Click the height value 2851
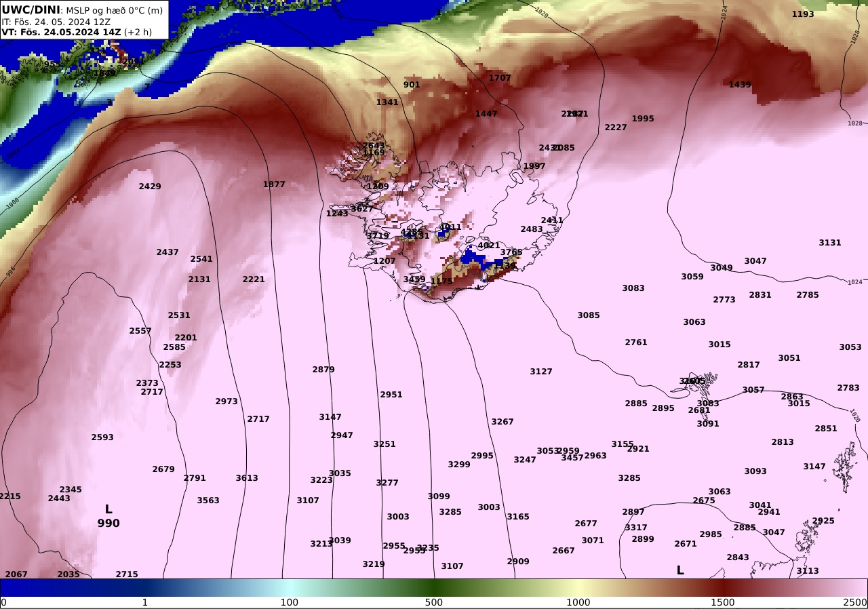The height and width of the screenshot is (609, 868). (x=826, y=429)
